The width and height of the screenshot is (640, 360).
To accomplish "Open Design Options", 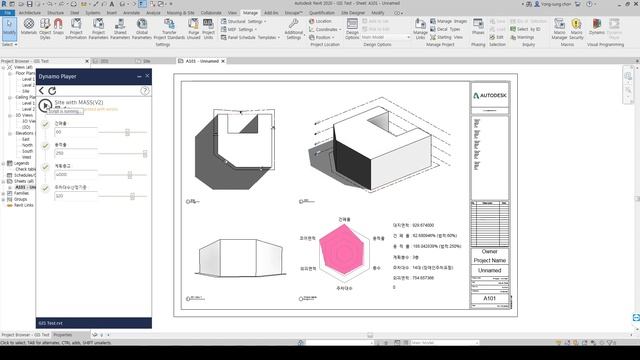I will tap(352, 29).
